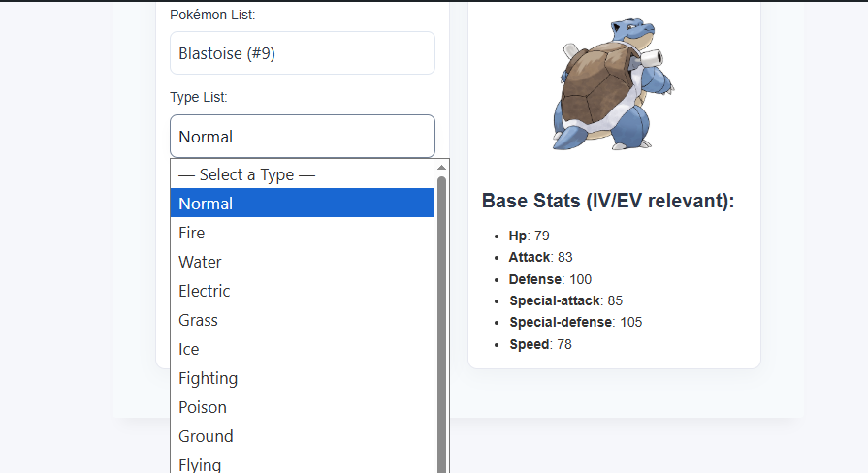Screen dimensions: 868x473
Task: Select the Flying type option
Action: [302, 464]
